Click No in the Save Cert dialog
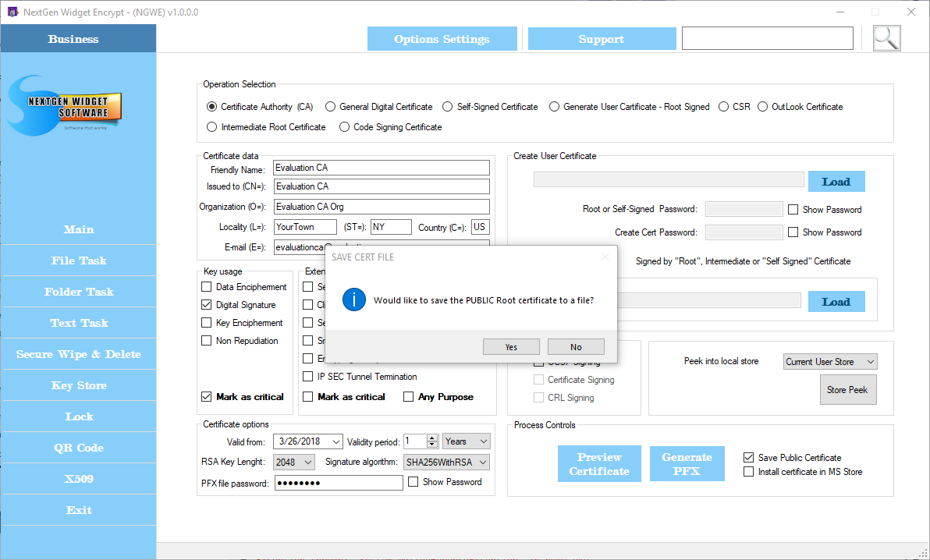 click(x=576, y=346)
